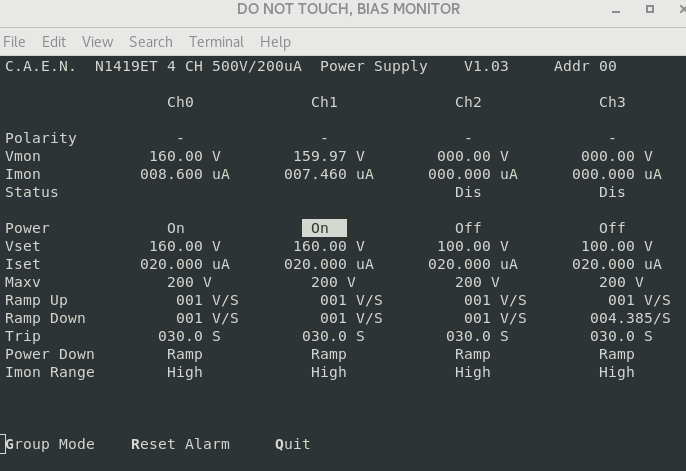686x471 pixels.
Task: Maximize the bias monitor window
Action: pos(649,10)
